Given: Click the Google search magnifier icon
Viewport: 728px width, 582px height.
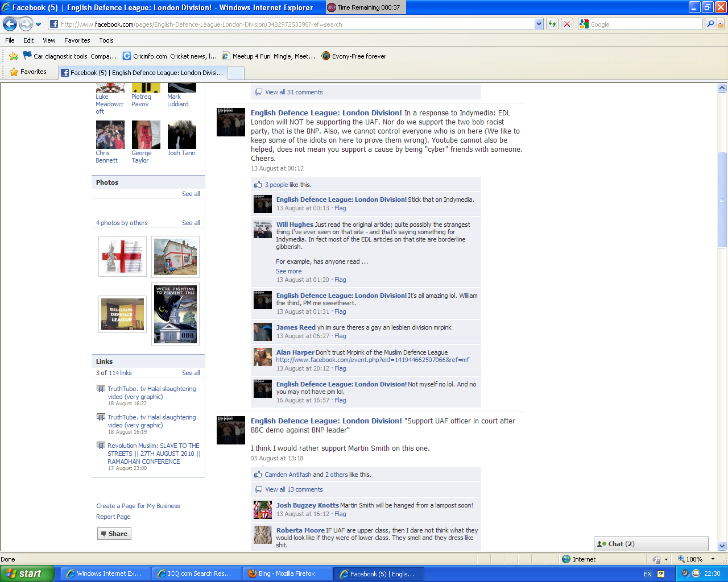Looking at the screenshot, I should point(710,24).
